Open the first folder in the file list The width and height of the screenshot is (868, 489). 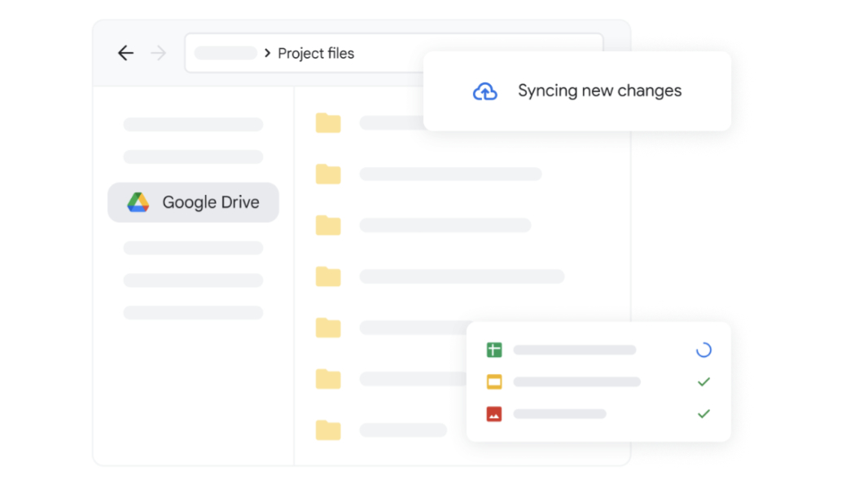[327, 122]
